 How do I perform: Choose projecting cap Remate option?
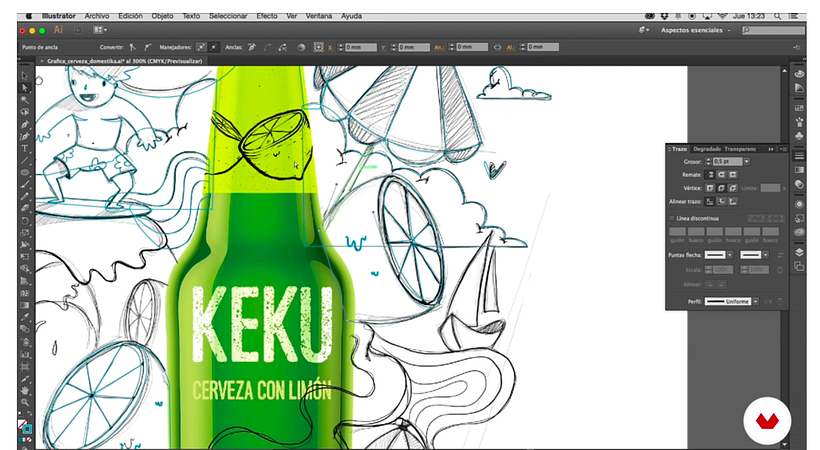point(733,175)
